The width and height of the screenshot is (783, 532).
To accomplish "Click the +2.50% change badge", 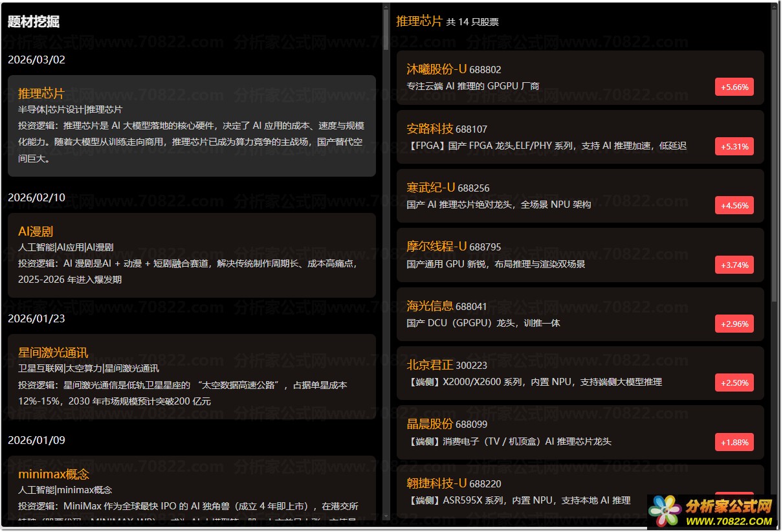I will click(734, 382).
